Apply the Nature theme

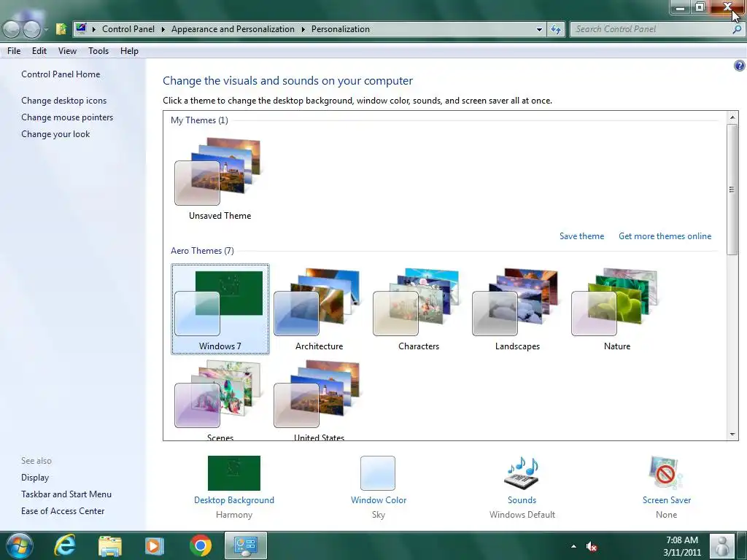(616, 309)
